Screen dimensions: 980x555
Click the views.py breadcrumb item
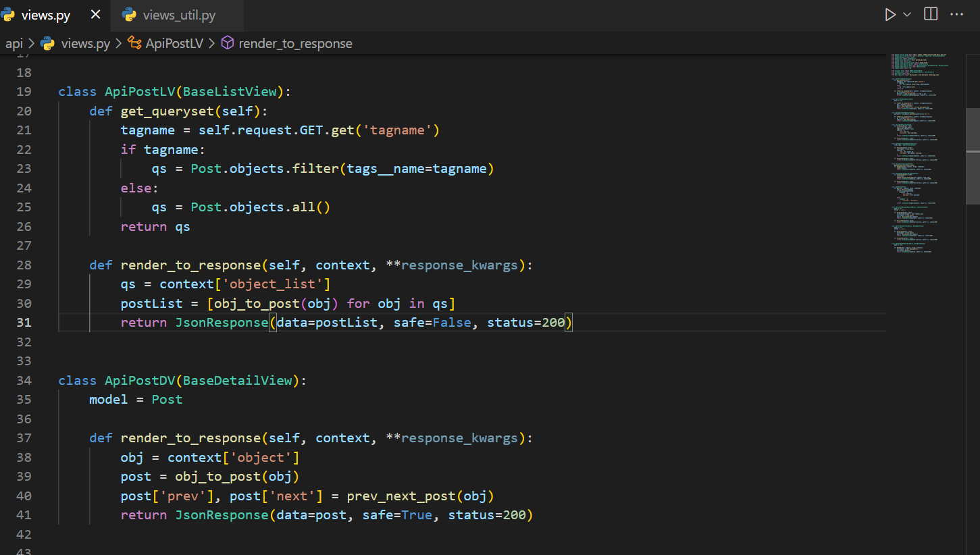coord(85,43)
